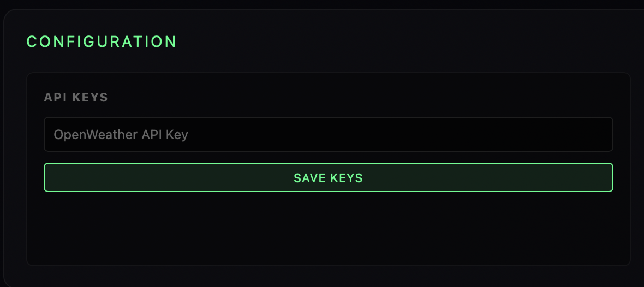Click the Save Keys label text
The width and height of the screenshot is (644, 287).
328,178
